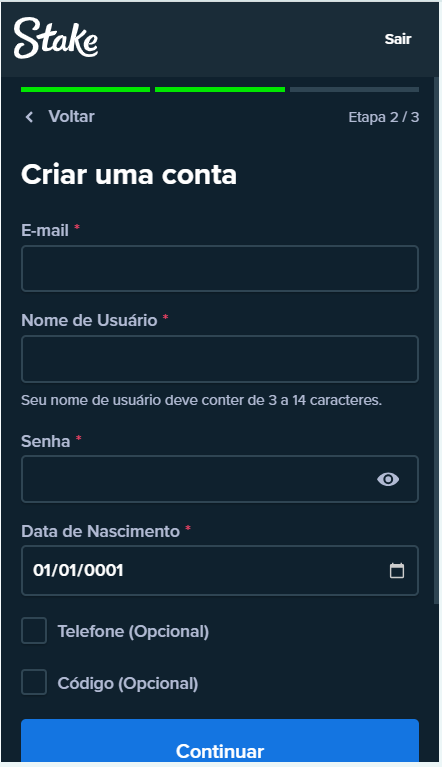Click the third gray progress step bar
The height and width of the screenshot is (767, 442).
354,90
